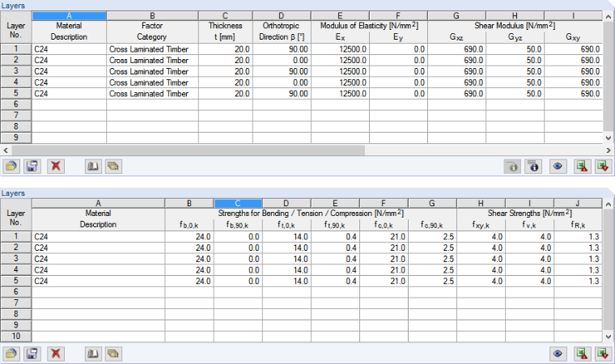Select row header 2 in the lower table

coord(15,248)
